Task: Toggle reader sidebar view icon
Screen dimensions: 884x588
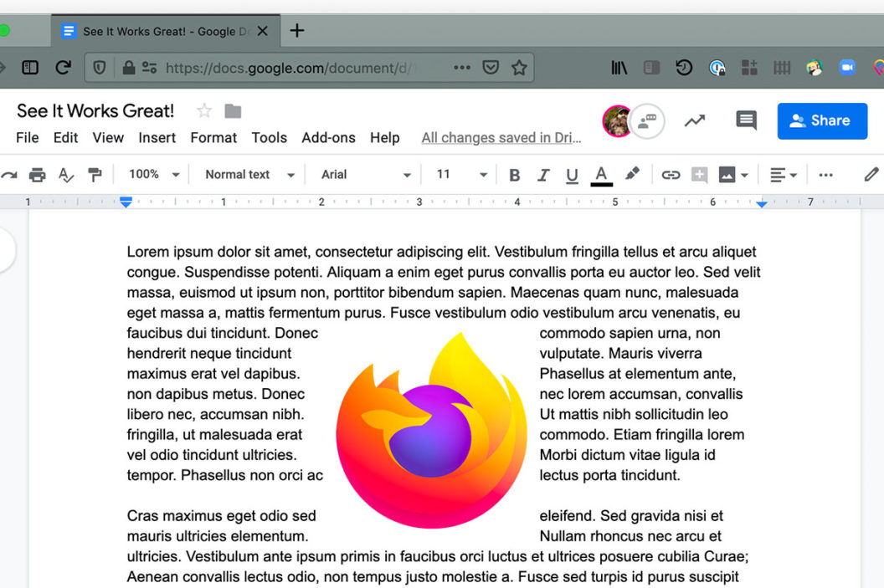Action: tap(652, 68)
